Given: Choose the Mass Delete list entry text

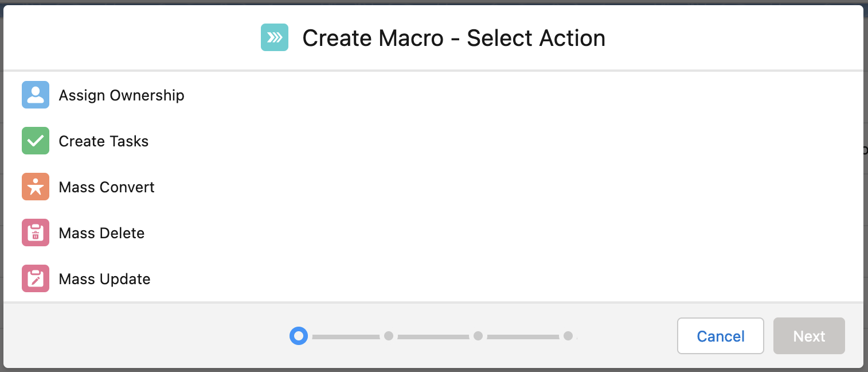Looking at the screenshot, I should (101, 233).
